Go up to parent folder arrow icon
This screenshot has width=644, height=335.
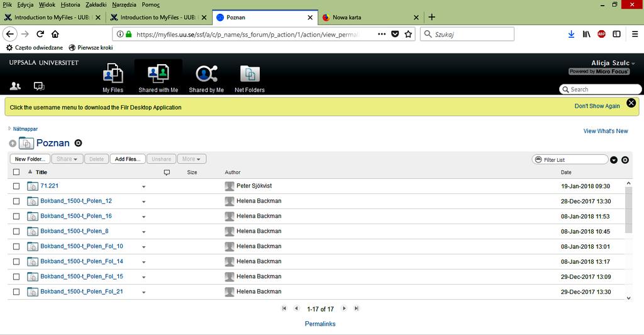point(13,144)
